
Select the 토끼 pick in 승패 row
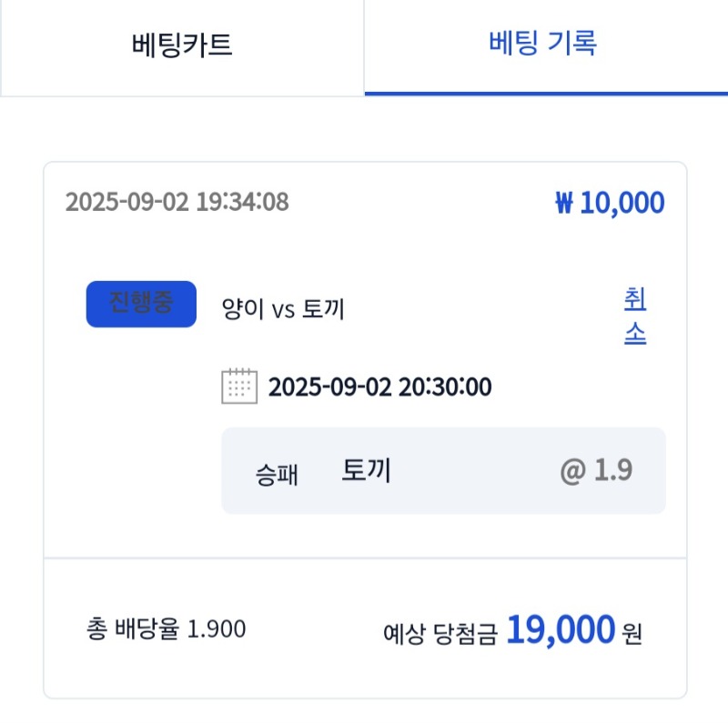366,470
